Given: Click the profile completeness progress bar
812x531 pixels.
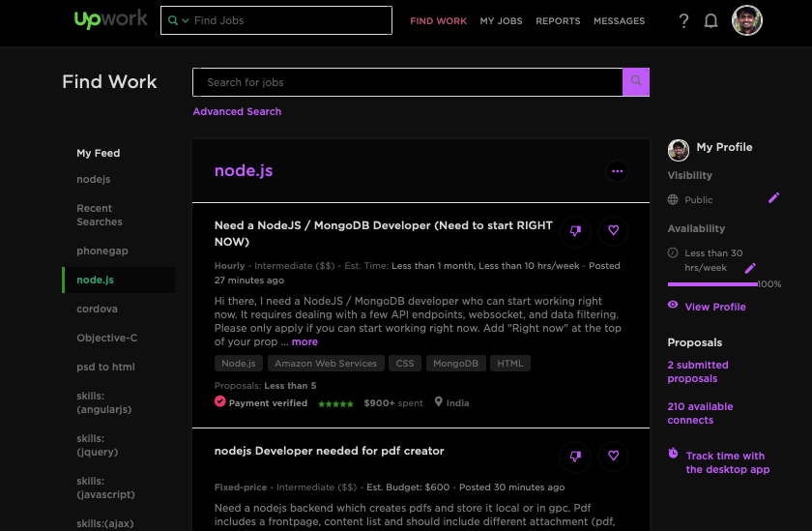Looking at the screenshot, I should [x=712, y=284].
